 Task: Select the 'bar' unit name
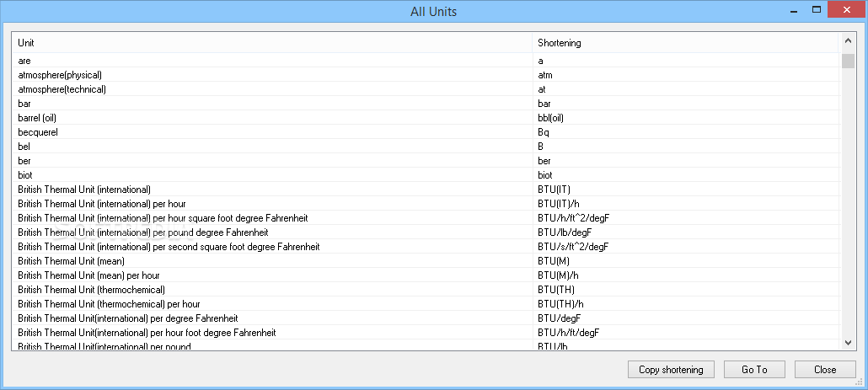pyautogui.click(x=24, y=104)
